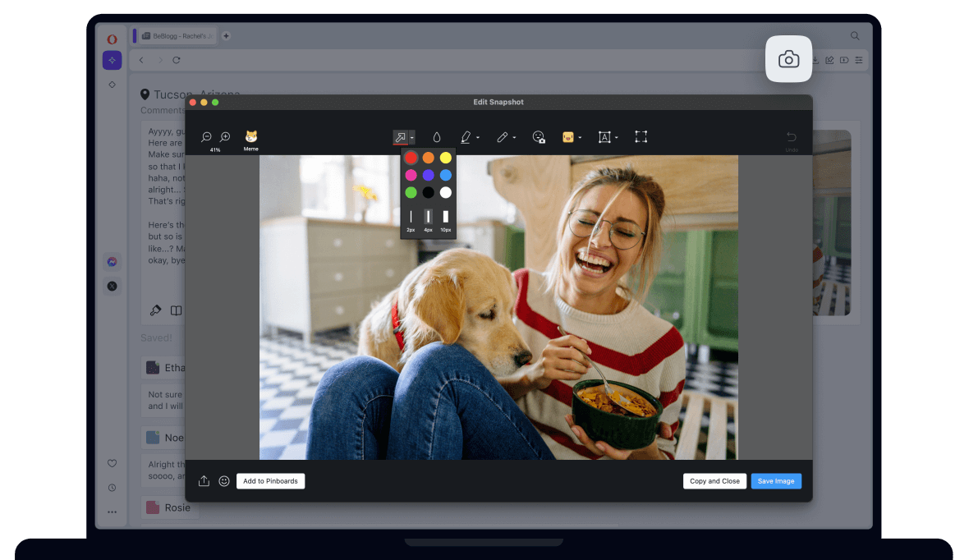The height and width of the screenshot is (560, 969).
Task: Open the Easy Setup sliders icon
Action: [x=858, y=60]
